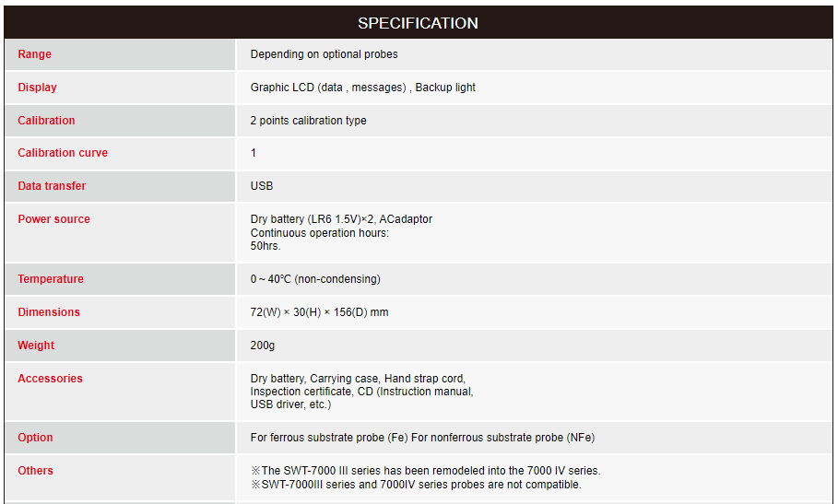Click the Calibration curve row label
This screenshot has height=504, width=838.
(63, 153)
